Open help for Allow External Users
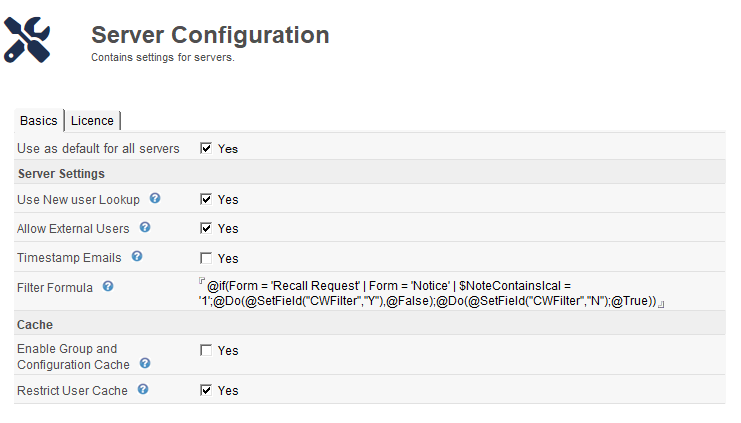Viewport: 741px width, 423px height. click(x=145, y=228)
